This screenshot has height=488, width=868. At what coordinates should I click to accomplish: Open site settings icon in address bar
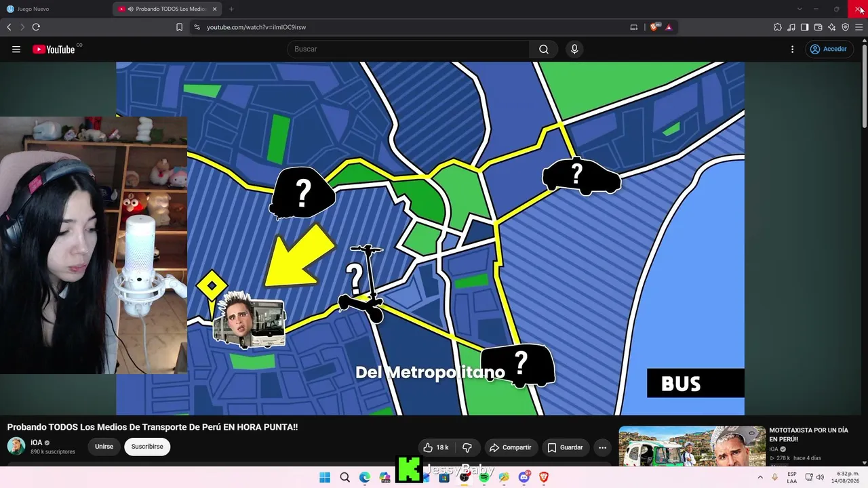[x=197, y=27]
